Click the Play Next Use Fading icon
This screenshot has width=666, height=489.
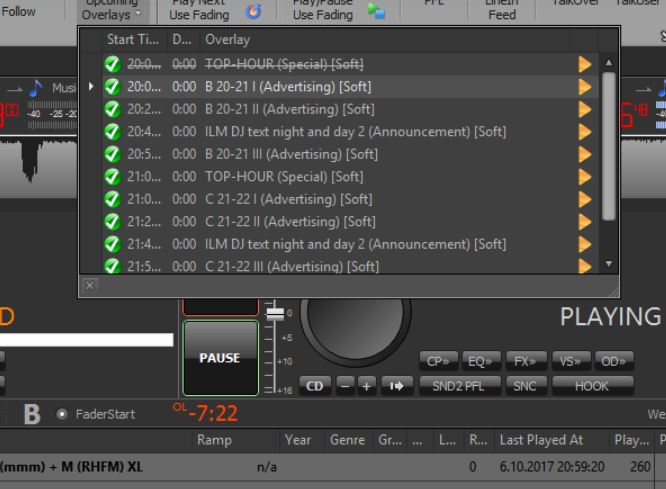click(254, 12)
